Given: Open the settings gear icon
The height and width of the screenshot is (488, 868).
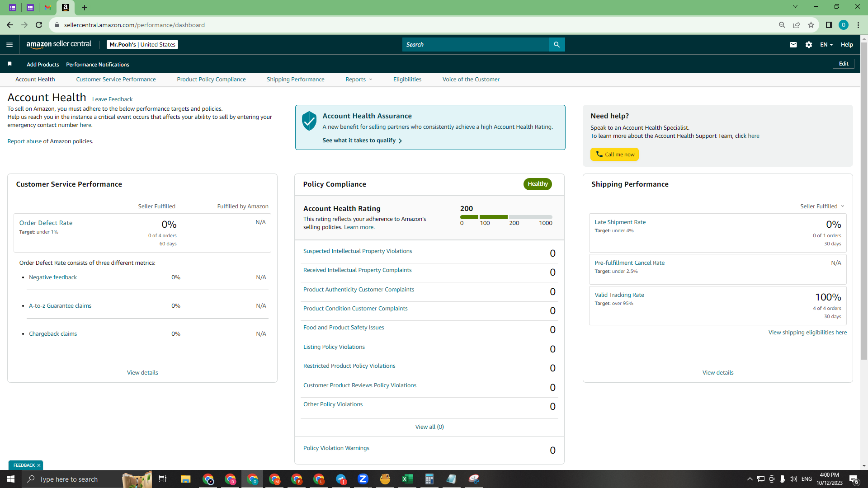Looking at the screenshot, I should [x=809, y=44].
